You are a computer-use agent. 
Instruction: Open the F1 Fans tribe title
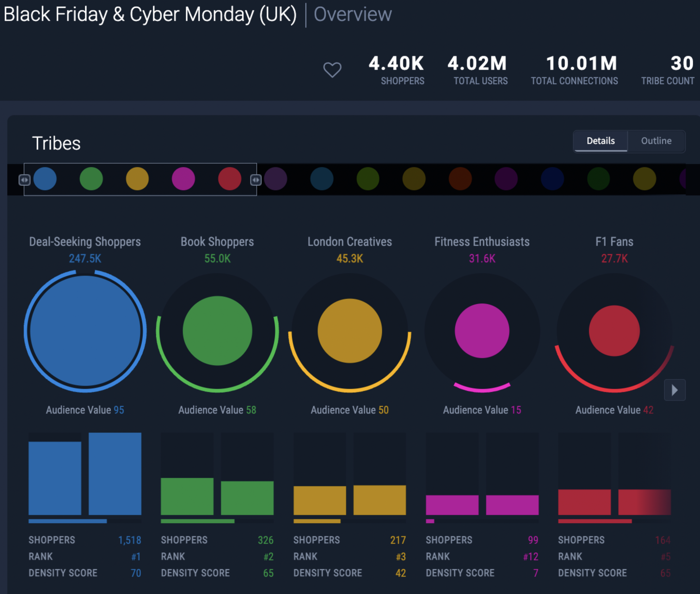[x=615, y=241]
